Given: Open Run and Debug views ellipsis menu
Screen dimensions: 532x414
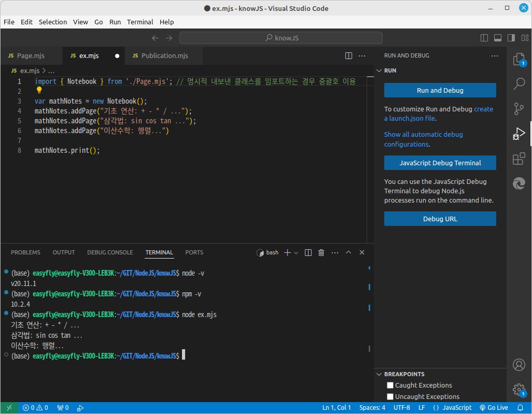Looking at the screenshot, I should (x=495, y=55).
